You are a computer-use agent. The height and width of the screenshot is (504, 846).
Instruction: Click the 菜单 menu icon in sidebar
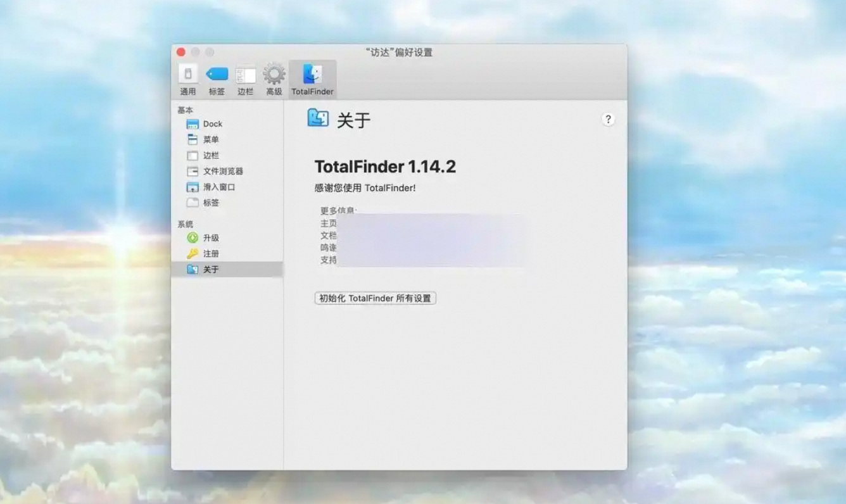click(193, 140)
